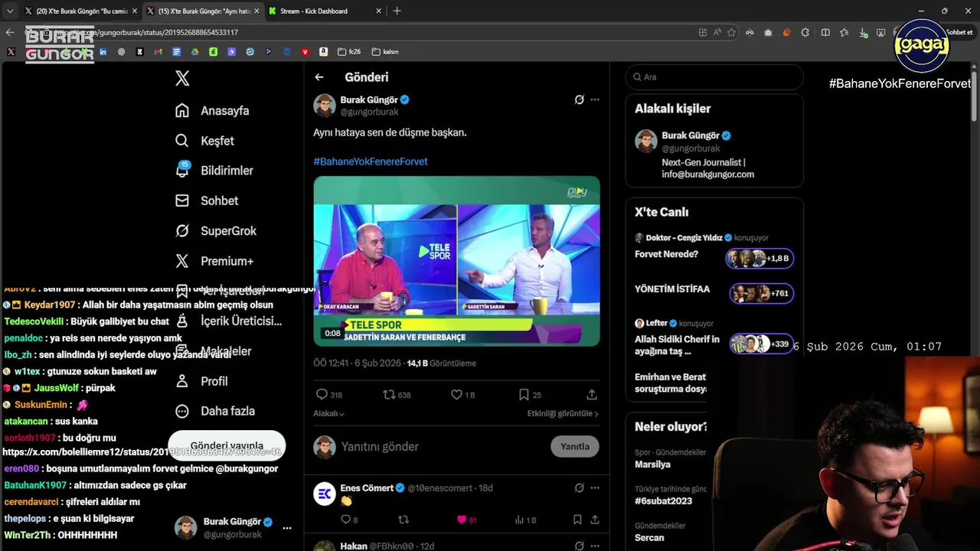The image size is (980, 551).
Task: Open Sohbet messages
Action: 207,201
